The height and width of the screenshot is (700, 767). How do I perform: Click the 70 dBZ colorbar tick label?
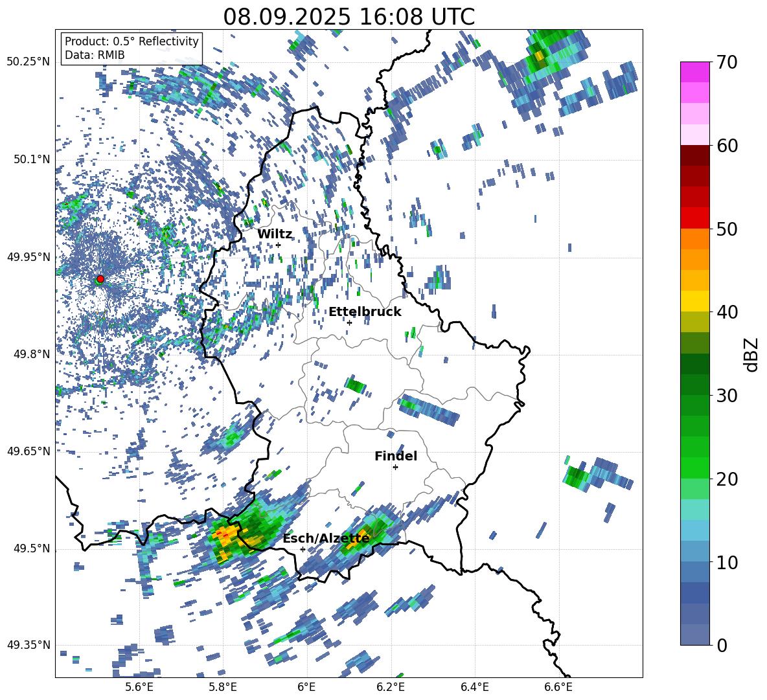click(726, 62)
